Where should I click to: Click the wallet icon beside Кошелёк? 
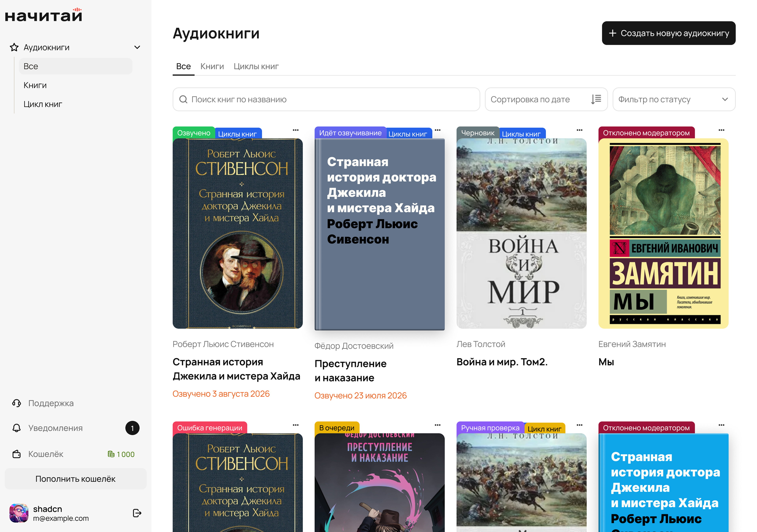tap(17, 454)
